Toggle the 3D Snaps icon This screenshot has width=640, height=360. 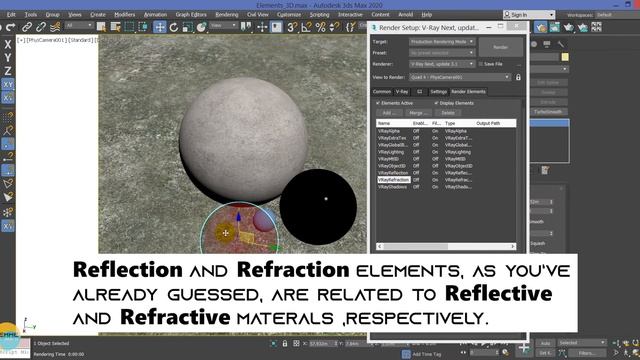coord(292,27)
